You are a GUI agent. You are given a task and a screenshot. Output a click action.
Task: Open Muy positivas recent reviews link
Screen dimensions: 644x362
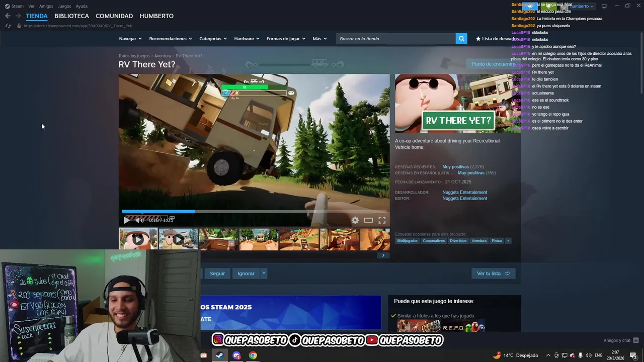[455, 167]
